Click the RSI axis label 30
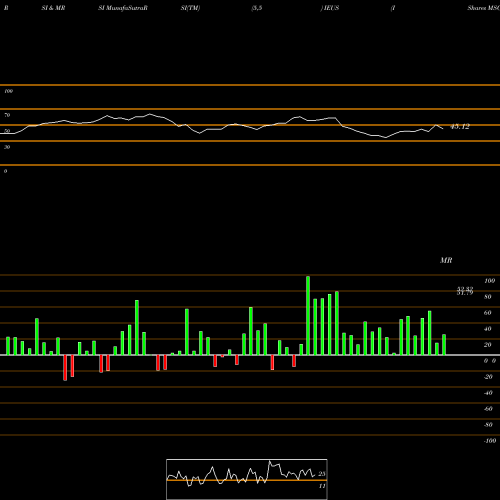This screenshot has height=500, width=500. [7, 147]
